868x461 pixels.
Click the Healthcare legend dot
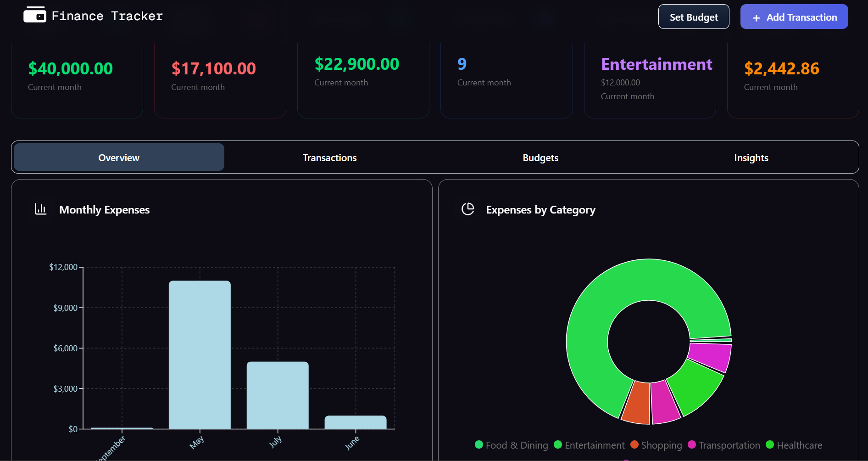tap(769, 444)
